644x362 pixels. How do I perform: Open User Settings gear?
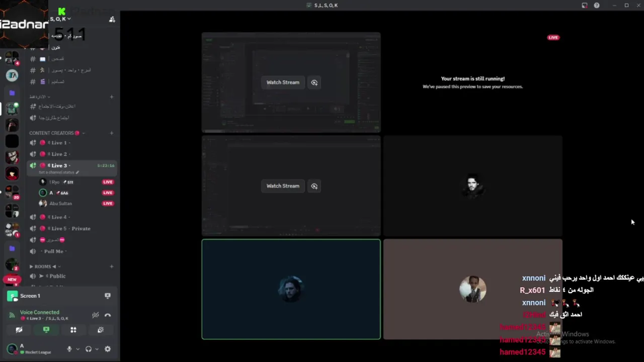pyautogui.click(x=108, y=349)
